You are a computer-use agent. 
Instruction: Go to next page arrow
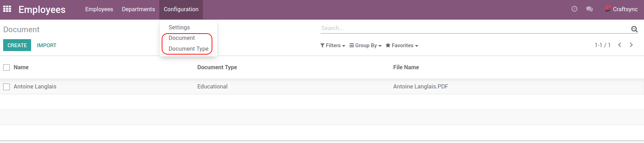click(631, 45)
